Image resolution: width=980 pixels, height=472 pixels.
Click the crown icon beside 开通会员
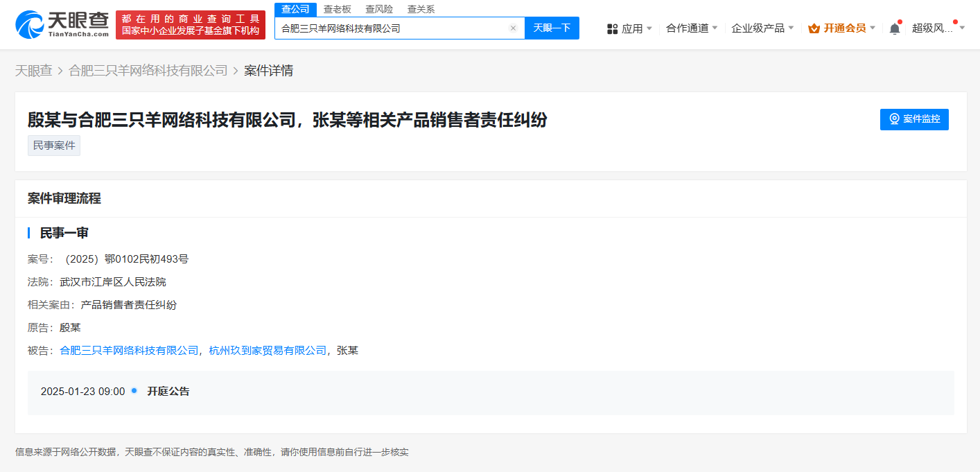(x=814, y=28)
